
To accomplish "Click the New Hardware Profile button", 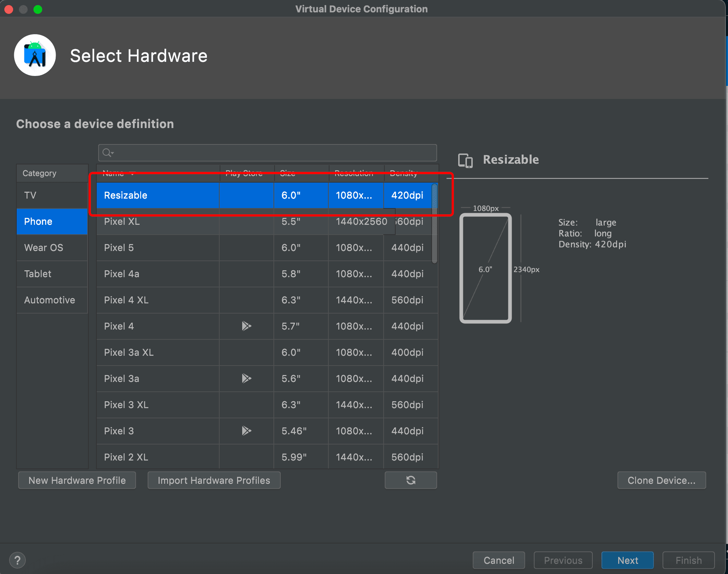I will click(77, 480).
